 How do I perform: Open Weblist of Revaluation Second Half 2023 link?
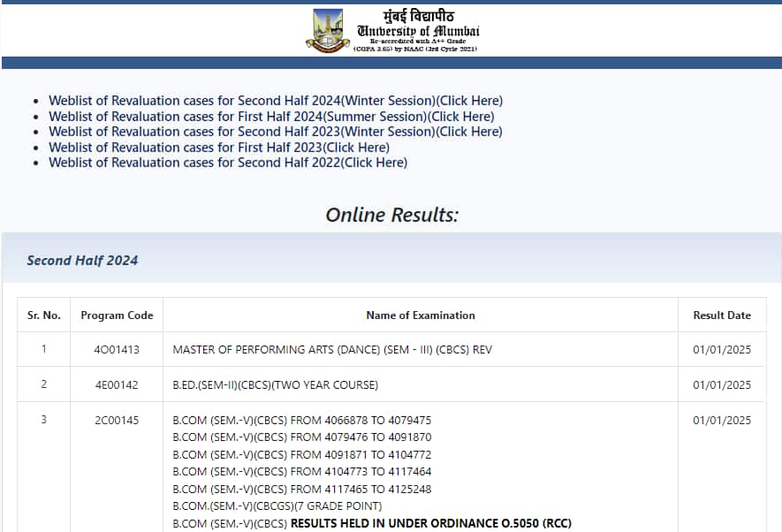[x=276, y=132]
